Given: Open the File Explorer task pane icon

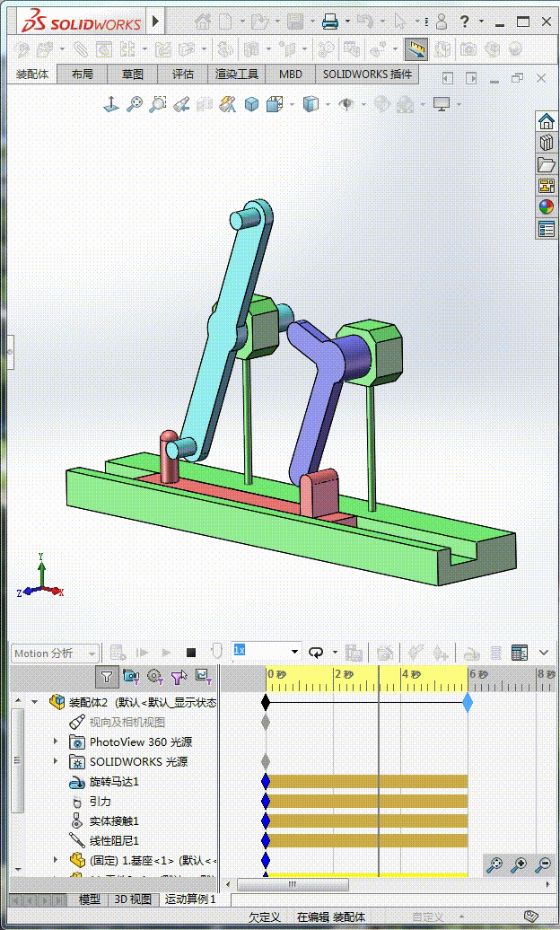Looking at the screenshot, I should click(x=547, y=164).
